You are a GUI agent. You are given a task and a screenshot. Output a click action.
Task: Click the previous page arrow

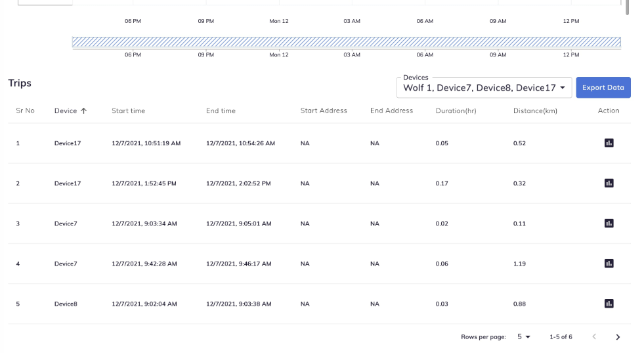[594, 337]
